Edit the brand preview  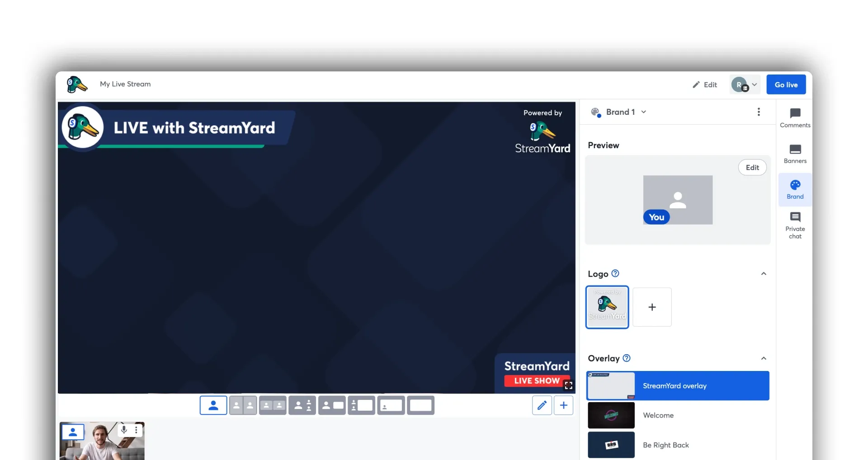752,167
